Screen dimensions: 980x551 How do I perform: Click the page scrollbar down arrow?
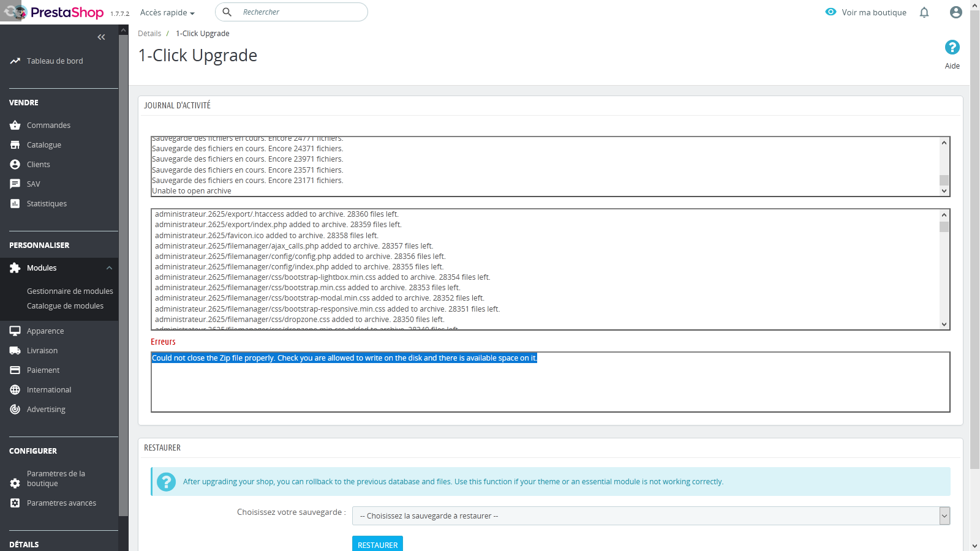975,546
